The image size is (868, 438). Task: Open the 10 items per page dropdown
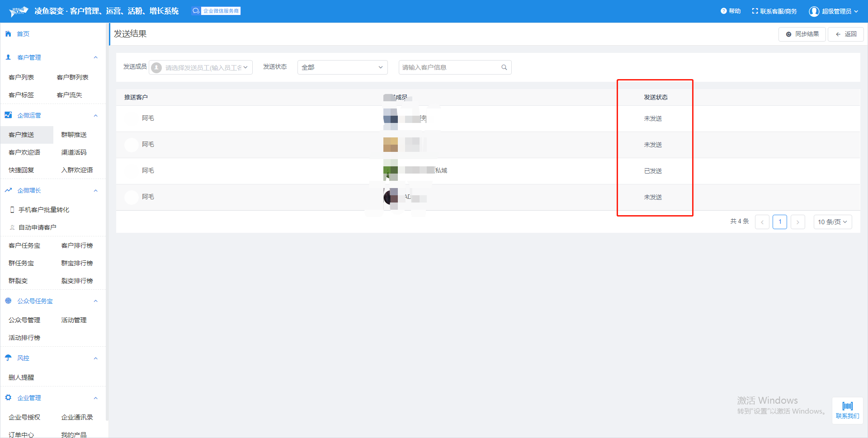tap(832, 222)
